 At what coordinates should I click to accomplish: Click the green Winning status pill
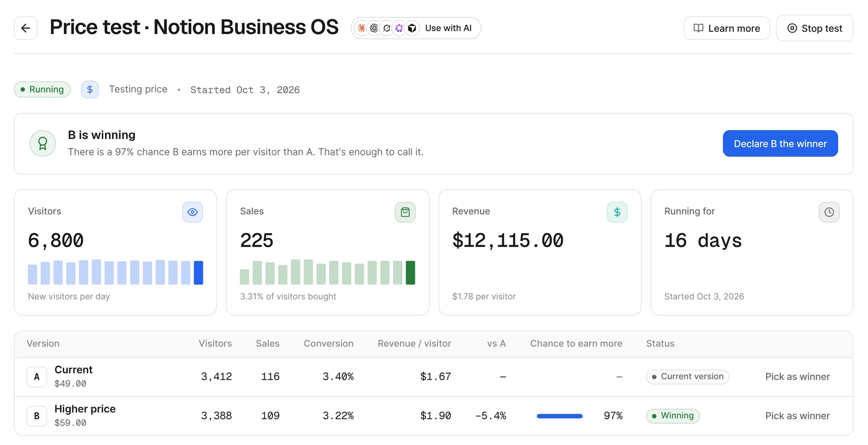(x=673, y=416)
